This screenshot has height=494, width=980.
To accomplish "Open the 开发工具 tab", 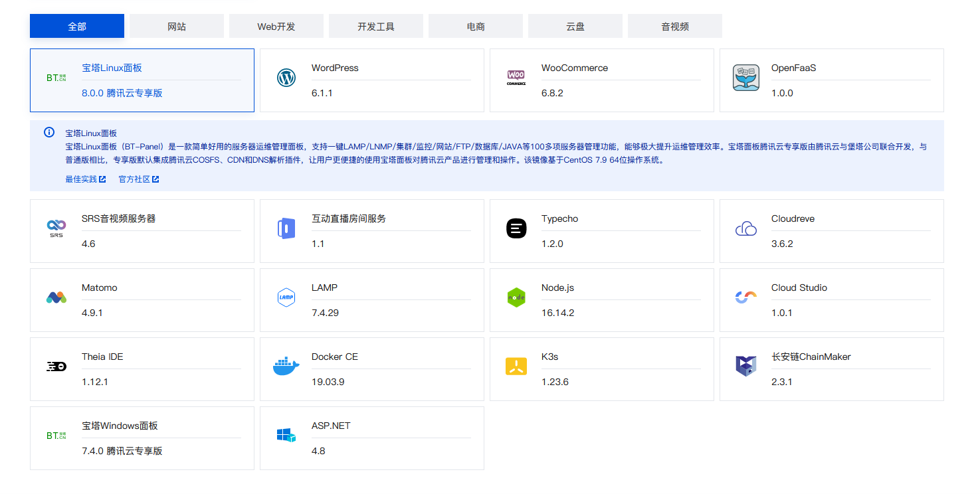I will (x=376, y=26).
